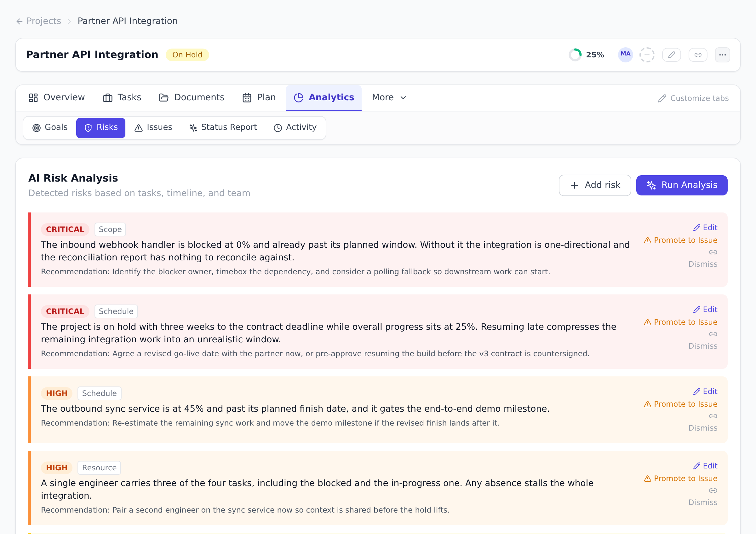Open the Status Report sub-tab

click(x=223, y=127)
